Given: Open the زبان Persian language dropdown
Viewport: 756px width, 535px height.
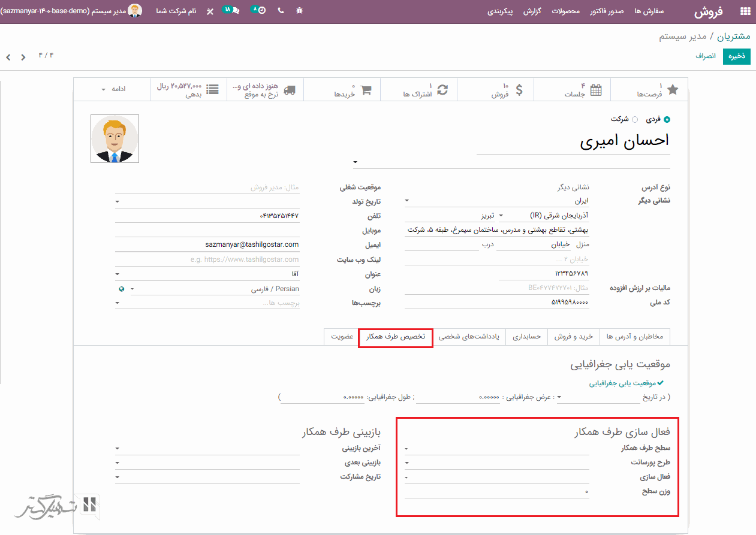Looking at the screenshot, I should (215, 289).
